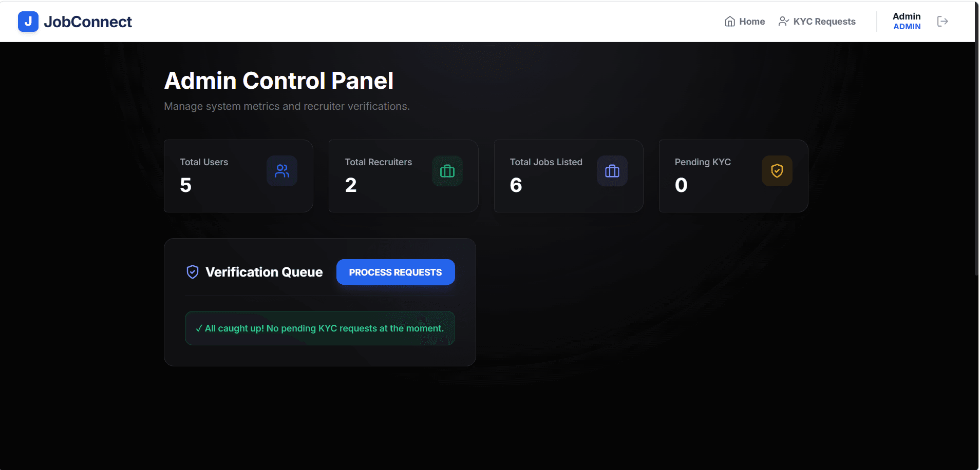Click the Total Users people icon
This screenshot has width=980, height=470.
pyautogui.click(x=282, y=171)
